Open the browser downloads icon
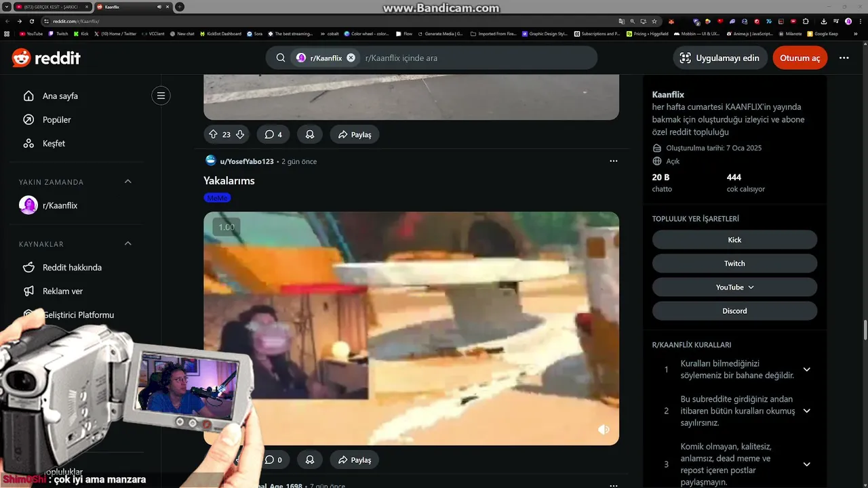The image size is (868, 488). tap(824, 21)
